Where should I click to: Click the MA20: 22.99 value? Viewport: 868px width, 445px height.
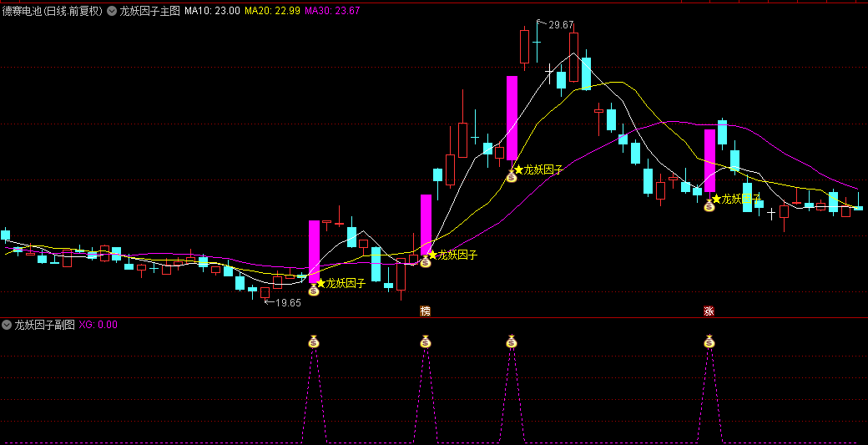coord(272,11)
